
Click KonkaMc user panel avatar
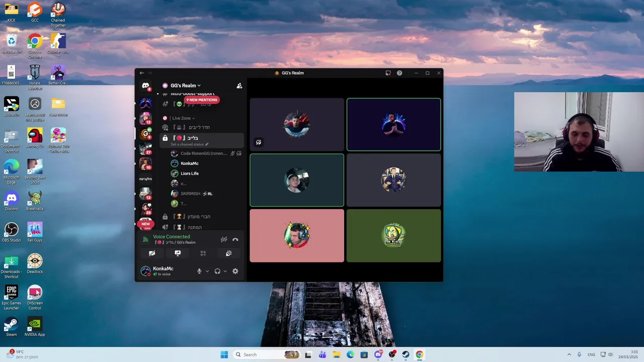click(145, 271)
